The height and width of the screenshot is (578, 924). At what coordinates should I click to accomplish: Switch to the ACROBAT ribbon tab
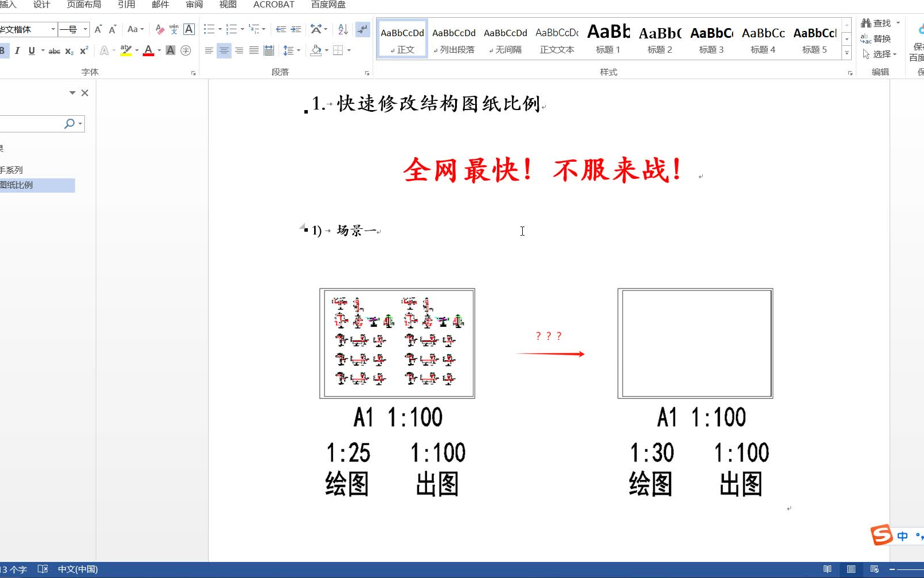click(273, 5)
